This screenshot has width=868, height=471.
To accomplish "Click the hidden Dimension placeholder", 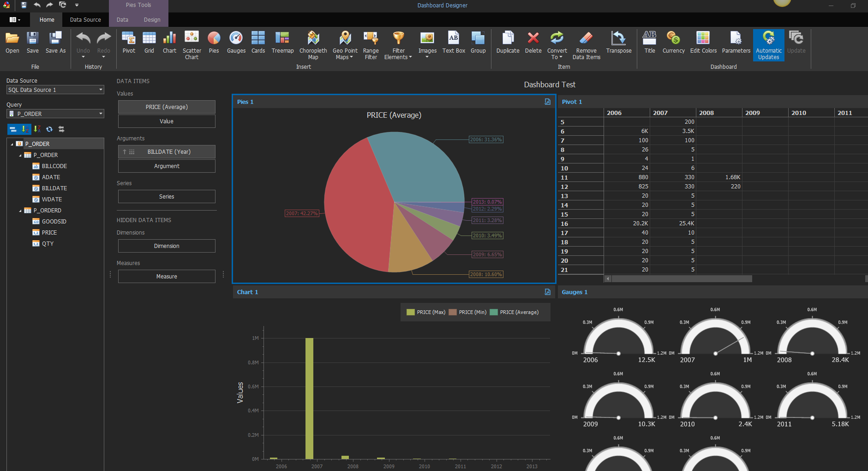I will click(167, 246).
